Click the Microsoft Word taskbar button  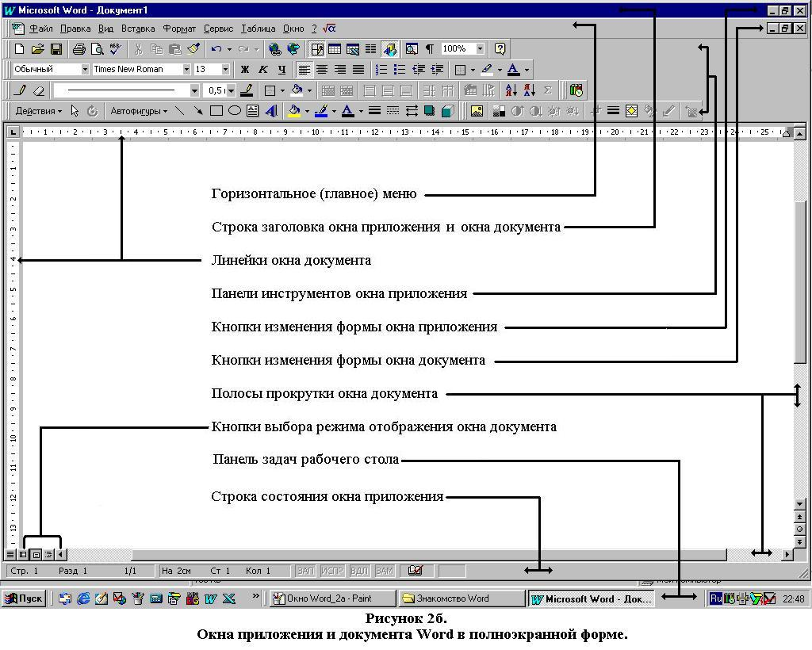click(592, 598)
